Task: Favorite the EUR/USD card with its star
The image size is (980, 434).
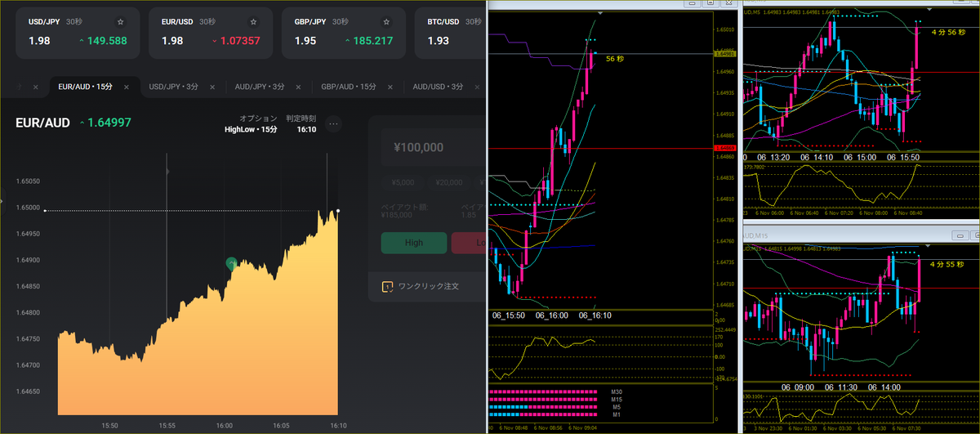Action: tap(254, 22)
